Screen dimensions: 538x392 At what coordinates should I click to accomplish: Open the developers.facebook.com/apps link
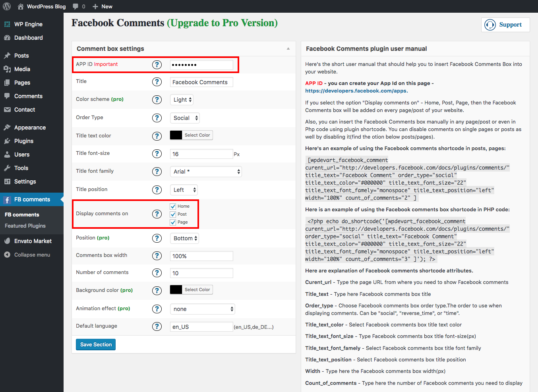click(x=356, y=91)
